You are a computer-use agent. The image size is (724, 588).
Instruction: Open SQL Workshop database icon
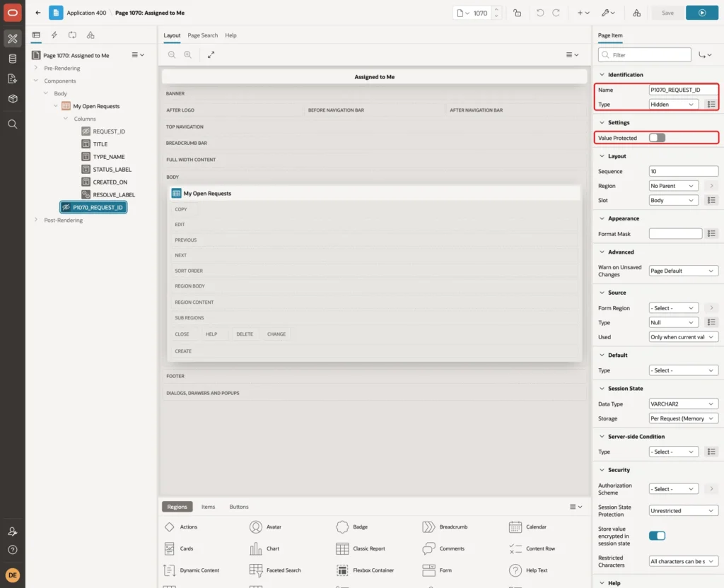pos(13,59)
